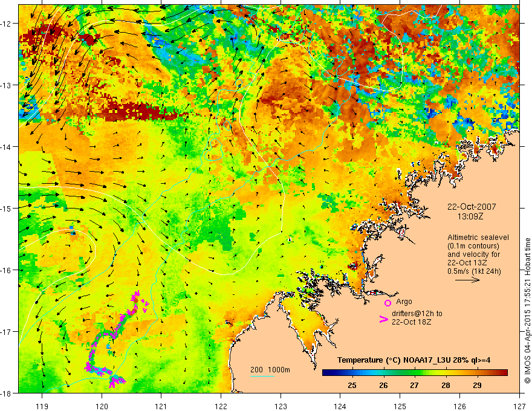
Task: Click the latitude axis label -14
Action: click(x=7, y=147)
